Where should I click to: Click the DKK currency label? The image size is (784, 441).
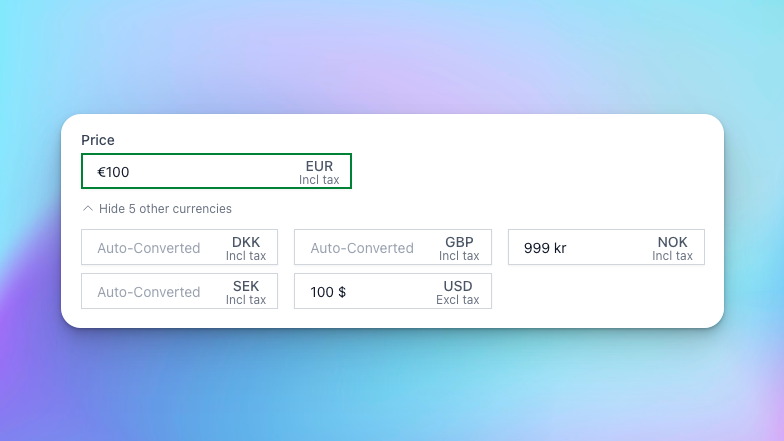tap(246, 242)
